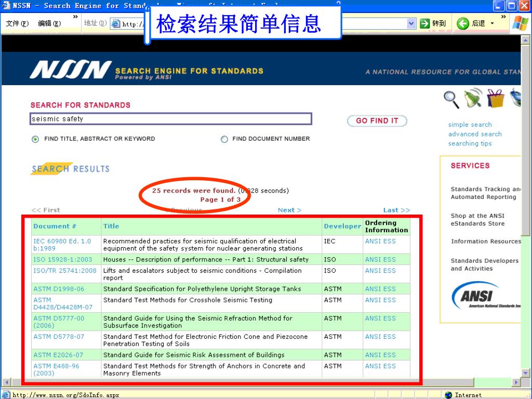Jump to the Last results page
The height and width of the screenshot is (399, 532).
tap(396, 210)
